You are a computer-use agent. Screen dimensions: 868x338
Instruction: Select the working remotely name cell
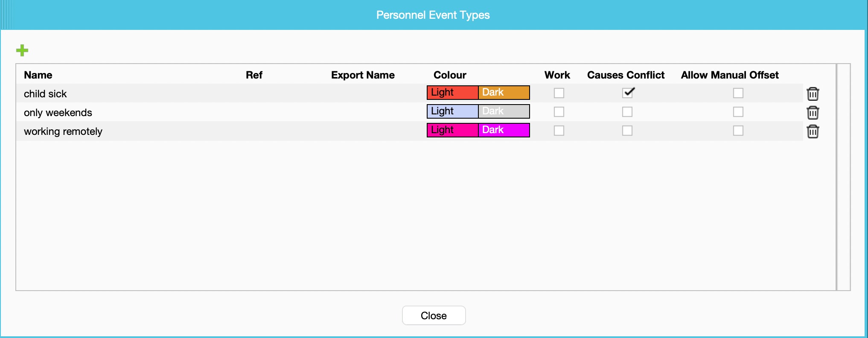63,131
